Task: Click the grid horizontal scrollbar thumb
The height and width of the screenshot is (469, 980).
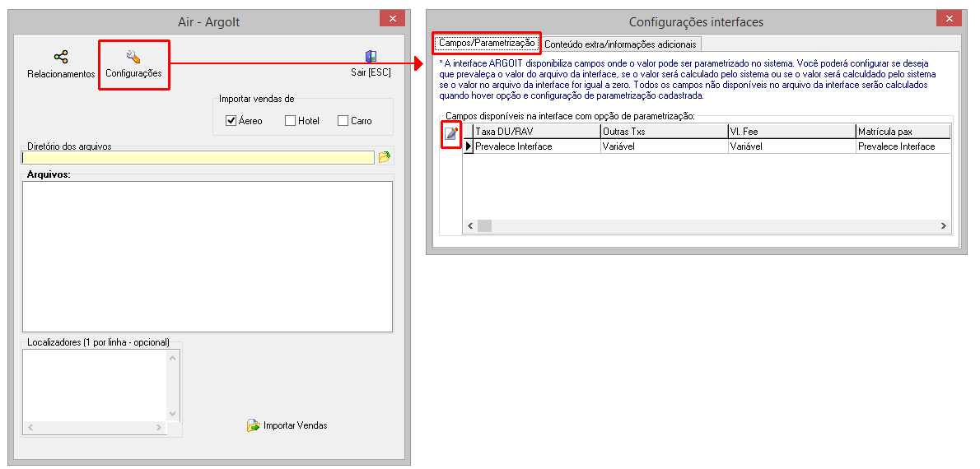Action: tap(485, 226)
